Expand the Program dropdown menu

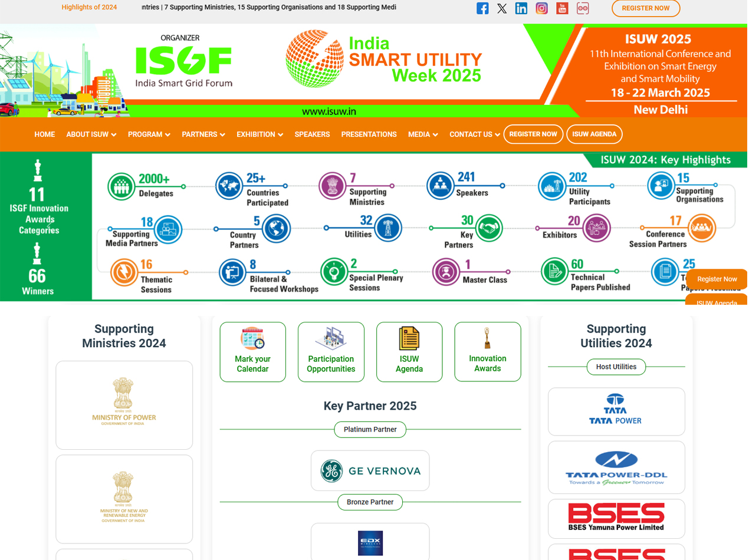tap(149, 134)
